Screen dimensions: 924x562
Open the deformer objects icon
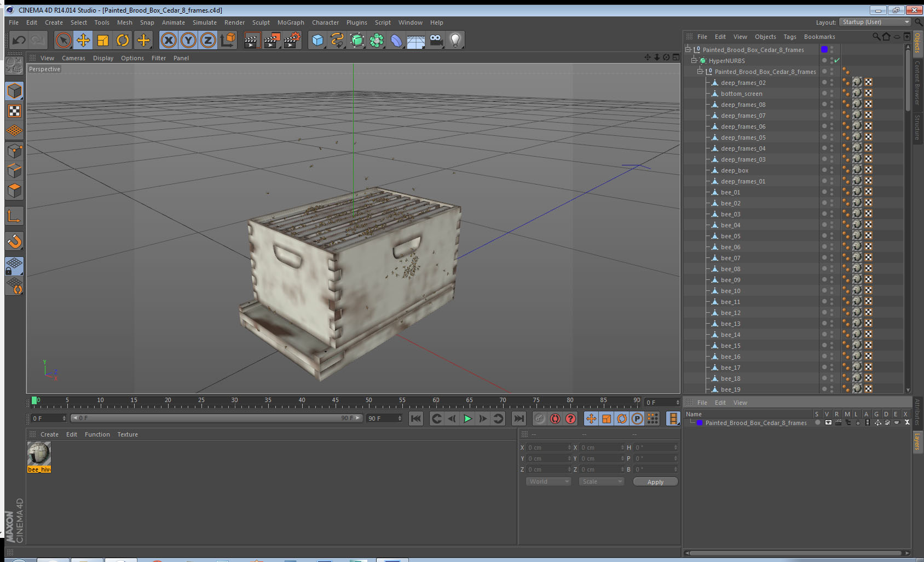(396, 40)
